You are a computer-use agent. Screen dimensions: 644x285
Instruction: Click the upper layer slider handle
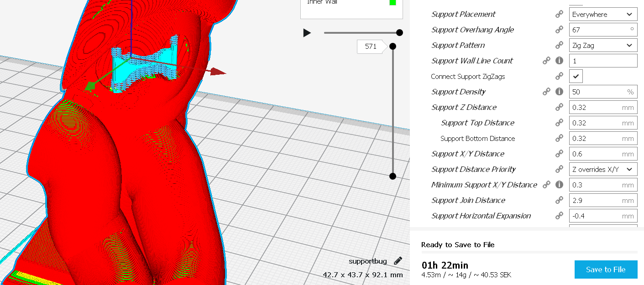coord(393,46)
